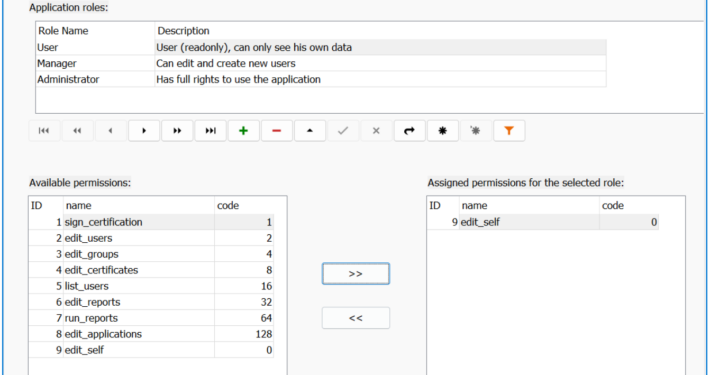This screenshot has height=375, width=710.
Task: Click next page double-right arrow
Action: (x=177, y=131)
